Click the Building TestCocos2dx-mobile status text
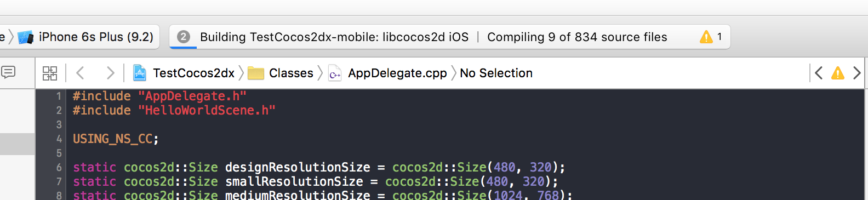The width and height of the screenshot is (868, 200). pos(334,37)
